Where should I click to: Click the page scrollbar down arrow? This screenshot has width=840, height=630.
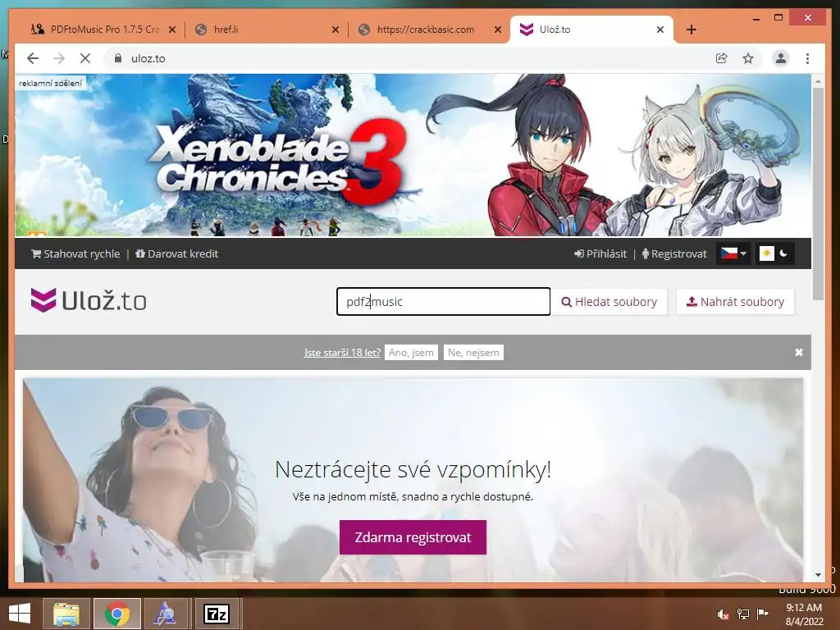(818, 575)
